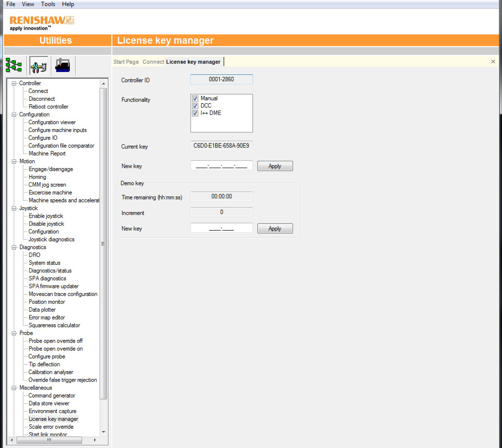Click the horizontal scroll left arrow

(x=11, y=440)
